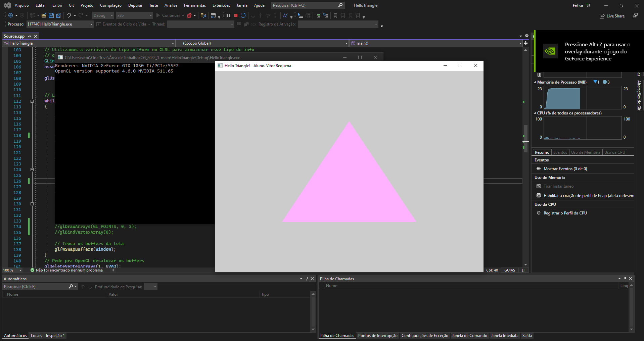Click the uncomment selection lines icon

325,15
